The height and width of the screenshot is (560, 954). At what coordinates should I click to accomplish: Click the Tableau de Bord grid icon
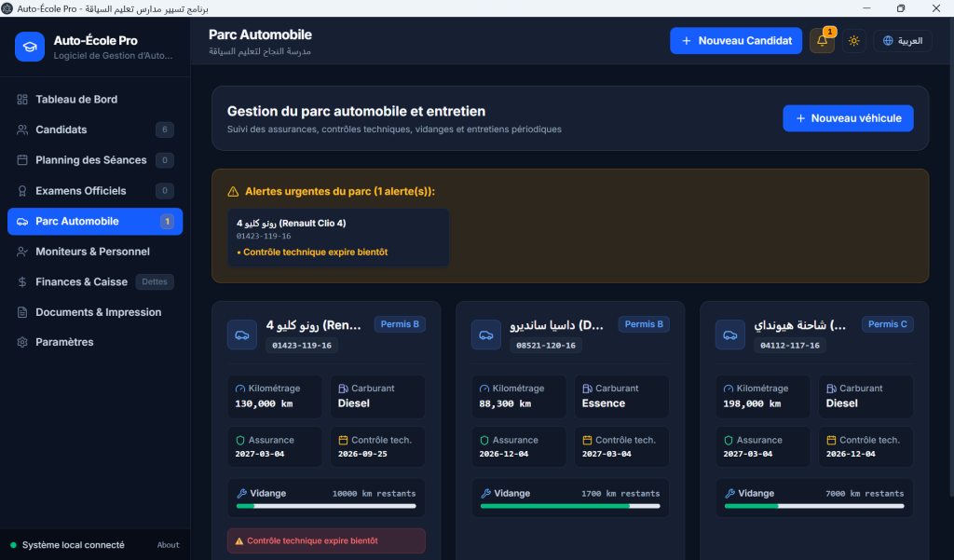[22, 99]
